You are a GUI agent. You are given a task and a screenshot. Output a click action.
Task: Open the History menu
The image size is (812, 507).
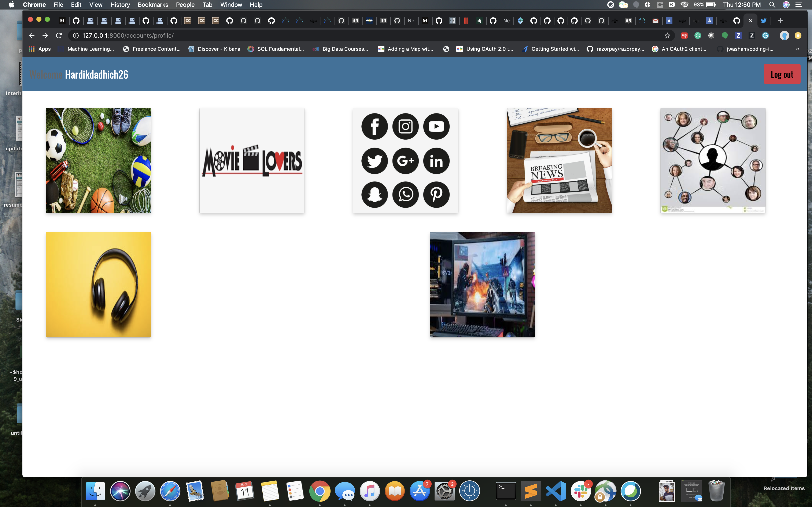(120, 5)
